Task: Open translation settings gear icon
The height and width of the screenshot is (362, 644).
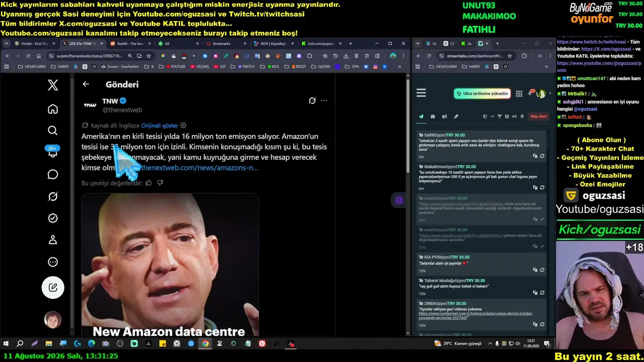Action: [x=183, y=126]
